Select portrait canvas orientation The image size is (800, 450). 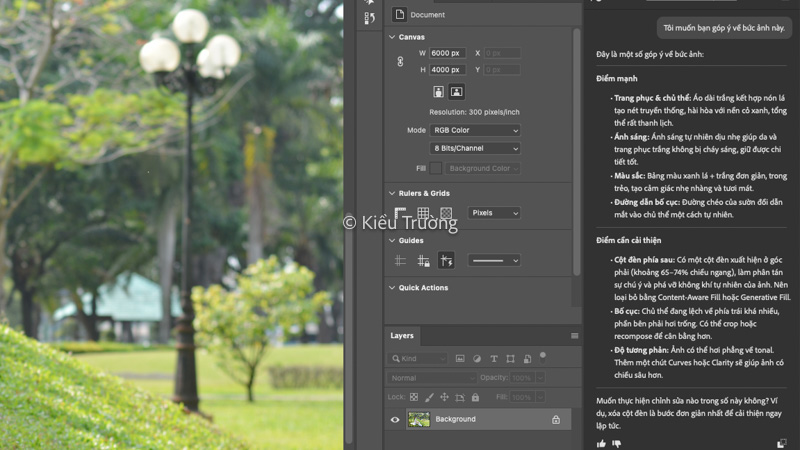(438, 92)
